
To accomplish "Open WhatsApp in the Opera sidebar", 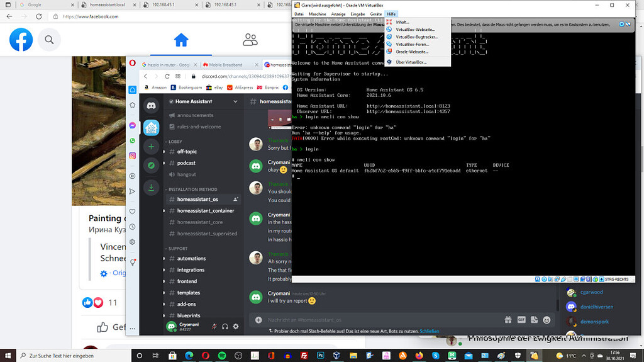I will (x=132, y=140).
